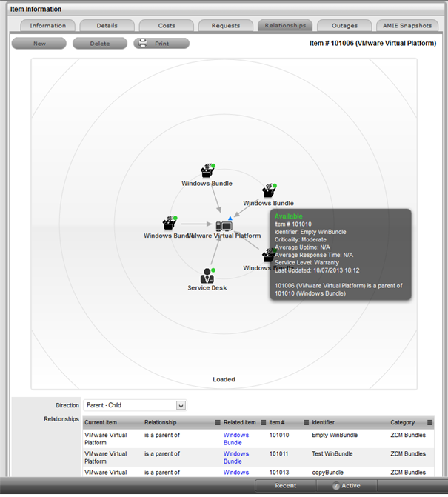The image size is (448, 497).
Task: Click the number 7 badge beside Active
Action: pyautogui.click(x=336, y=486)
